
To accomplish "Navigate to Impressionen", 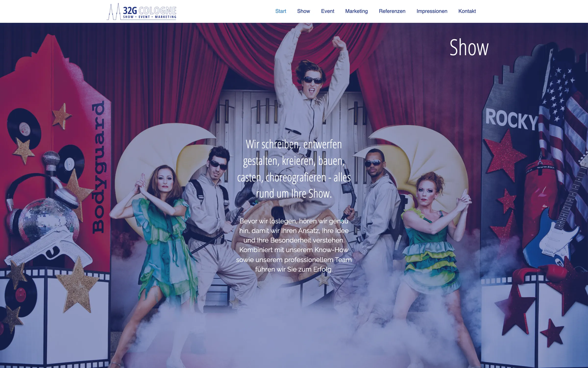I will click(x=432, y=11).
